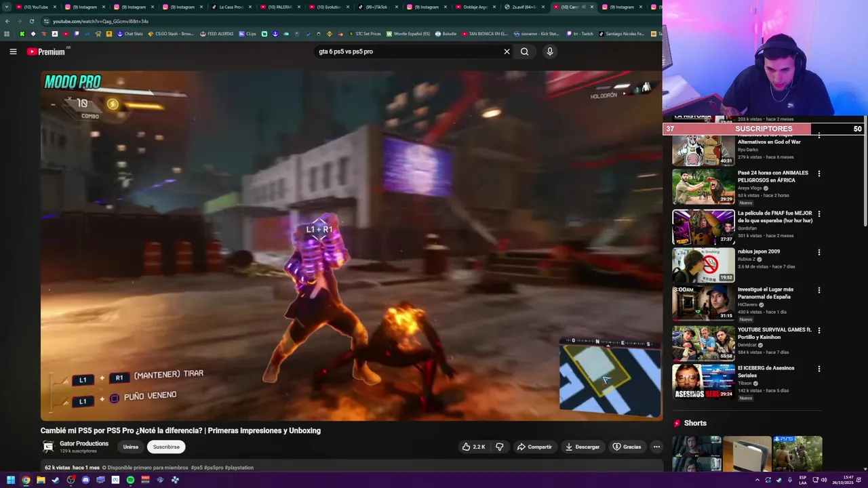Open options menu for FNAF video

click(818, 214)
